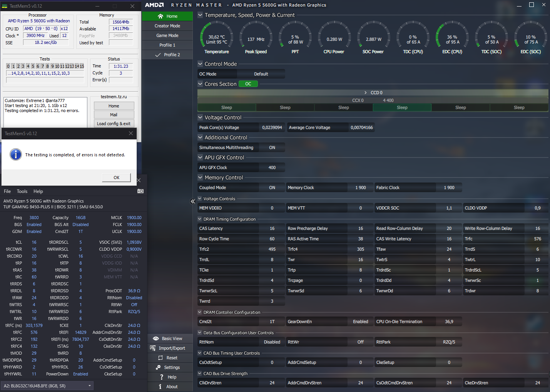The height and width of the screenshot is (392, 550).
Task: Click the APU GFX Clock 400 value
Action: (x=272, y=168)
